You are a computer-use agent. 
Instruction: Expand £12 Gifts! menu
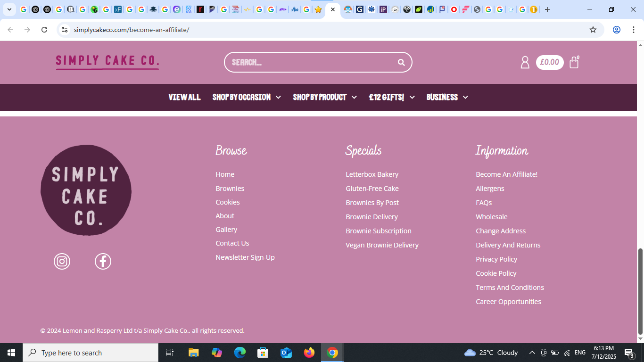pos(392,97)
